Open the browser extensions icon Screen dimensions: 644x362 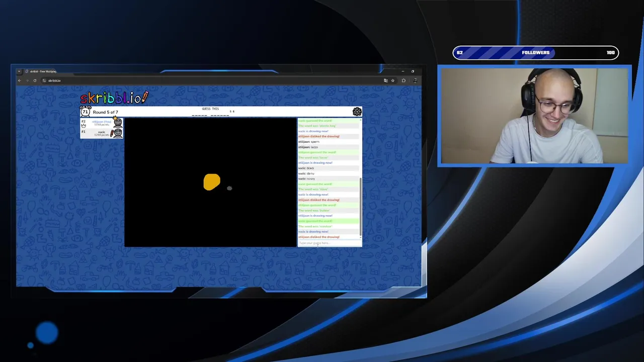404,80
